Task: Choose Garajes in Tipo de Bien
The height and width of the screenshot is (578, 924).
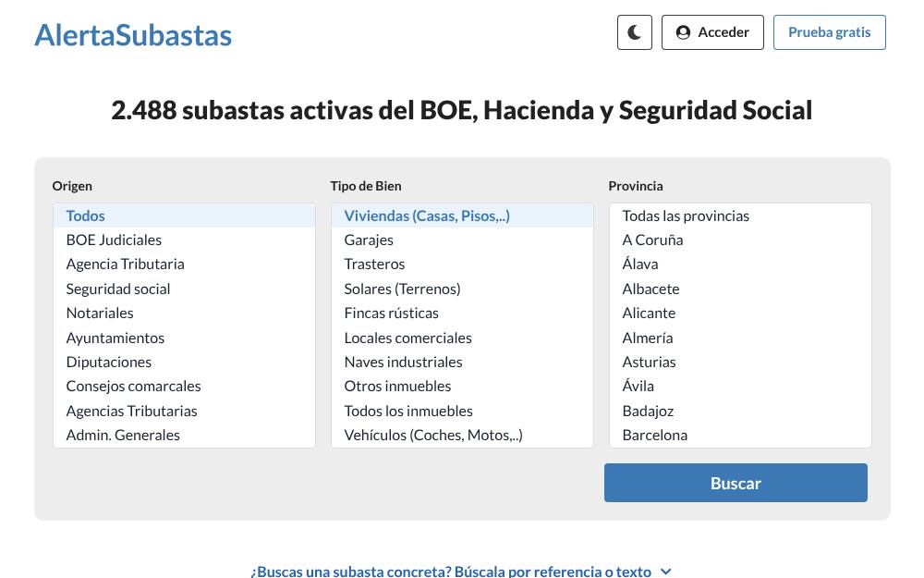Action: click(462, 240)
